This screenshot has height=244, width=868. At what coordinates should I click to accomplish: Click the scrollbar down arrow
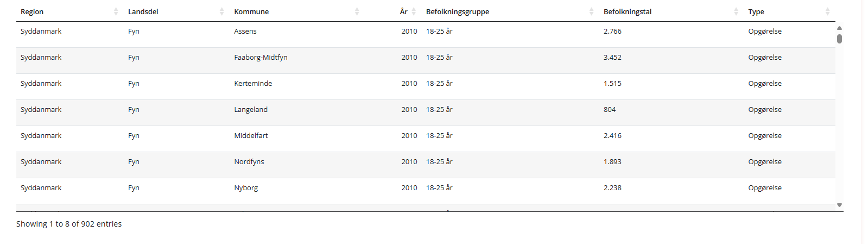pos(839,205)
